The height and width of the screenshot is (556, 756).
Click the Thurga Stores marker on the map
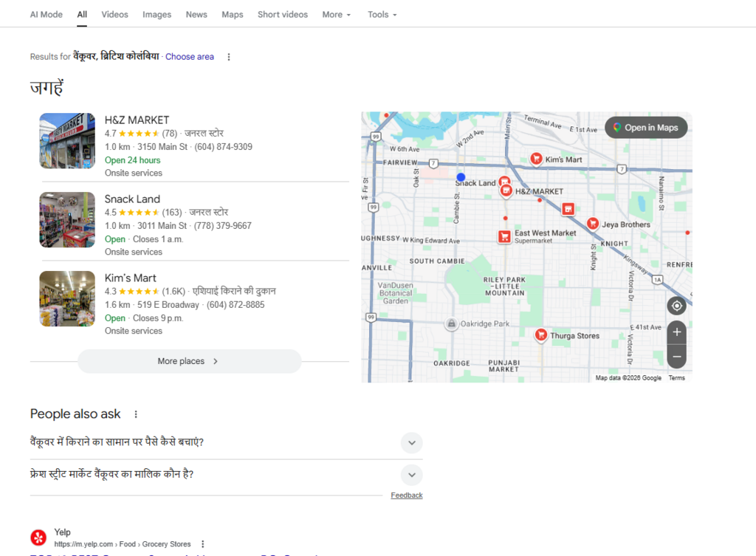click(541, 334)
